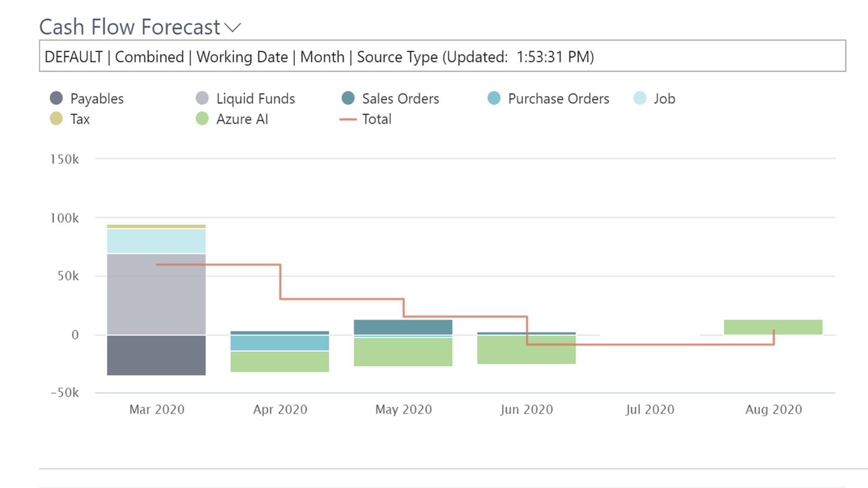Select the Liquid Funds bar in Mar 2020

pyautogui.click(x=156, y=294)
